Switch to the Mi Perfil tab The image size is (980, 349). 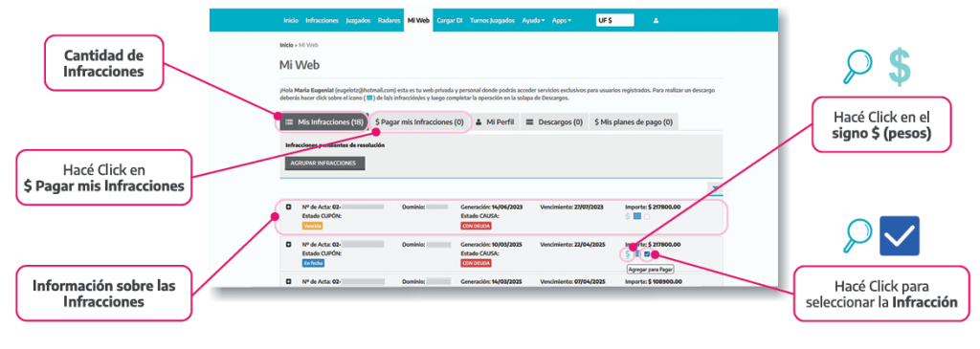pos(495,122)
